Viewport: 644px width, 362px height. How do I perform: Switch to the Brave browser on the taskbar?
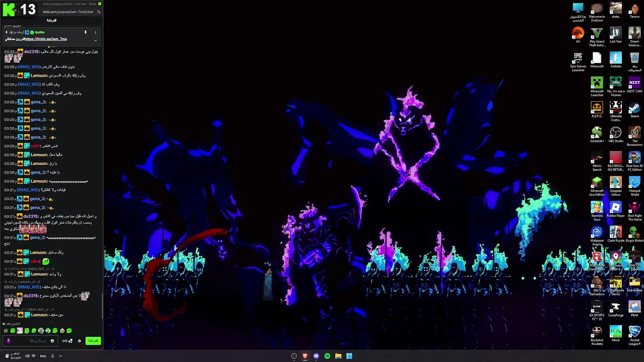(305, 356)
